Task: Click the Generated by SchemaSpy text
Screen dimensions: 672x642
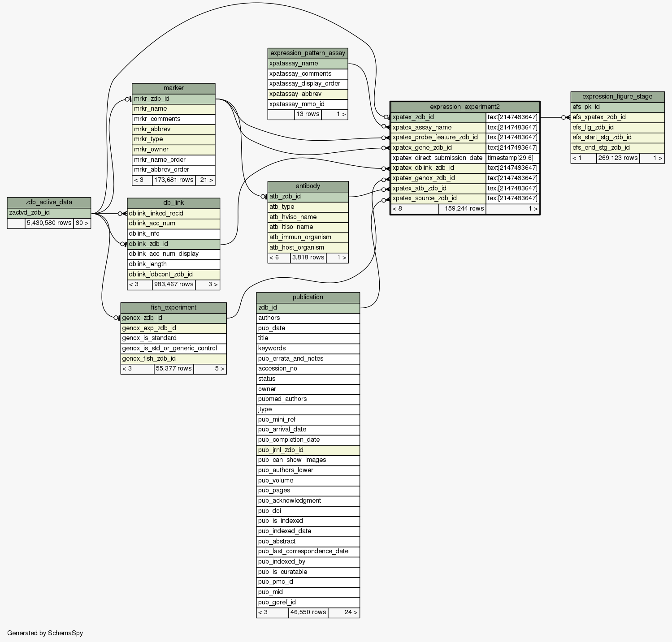Action: [x=45, y=633]
